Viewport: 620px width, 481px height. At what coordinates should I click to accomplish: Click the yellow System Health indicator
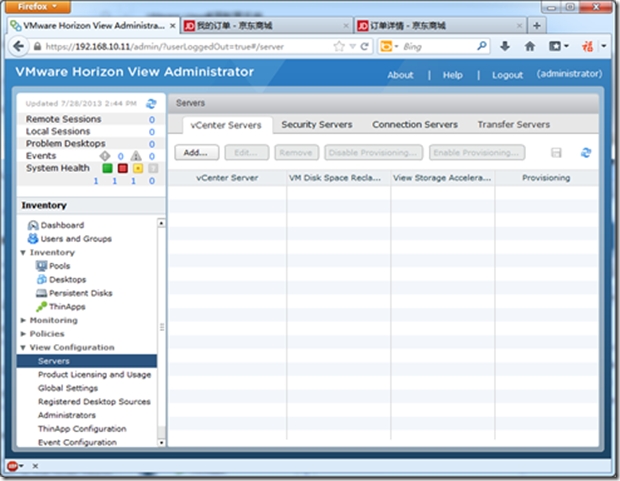point(138,168)
